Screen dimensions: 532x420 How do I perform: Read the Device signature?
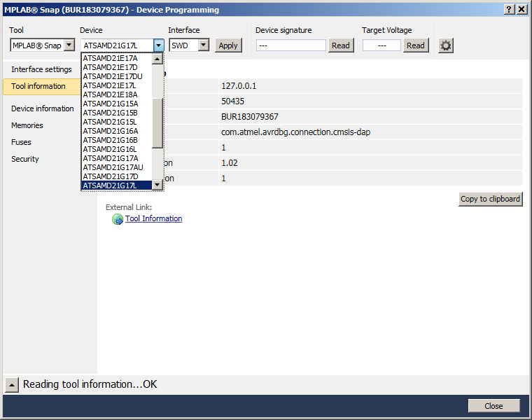tap(341, 45)
